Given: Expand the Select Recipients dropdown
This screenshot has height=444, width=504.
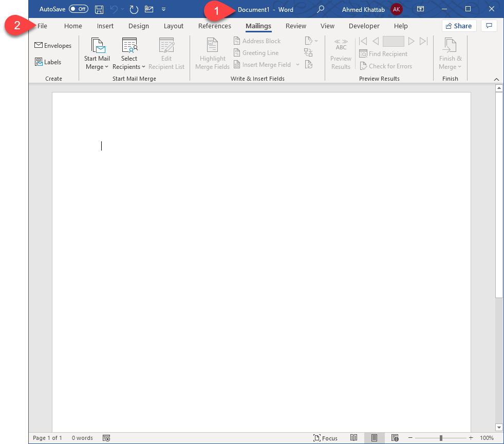Looking at the screenshot, I should coord(129,53).
